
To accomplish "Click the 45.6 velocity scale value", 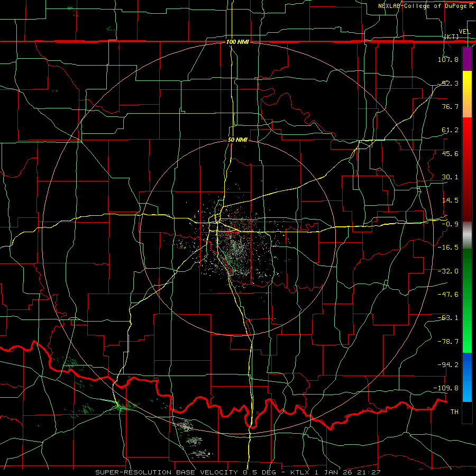I will click(450, 153).
